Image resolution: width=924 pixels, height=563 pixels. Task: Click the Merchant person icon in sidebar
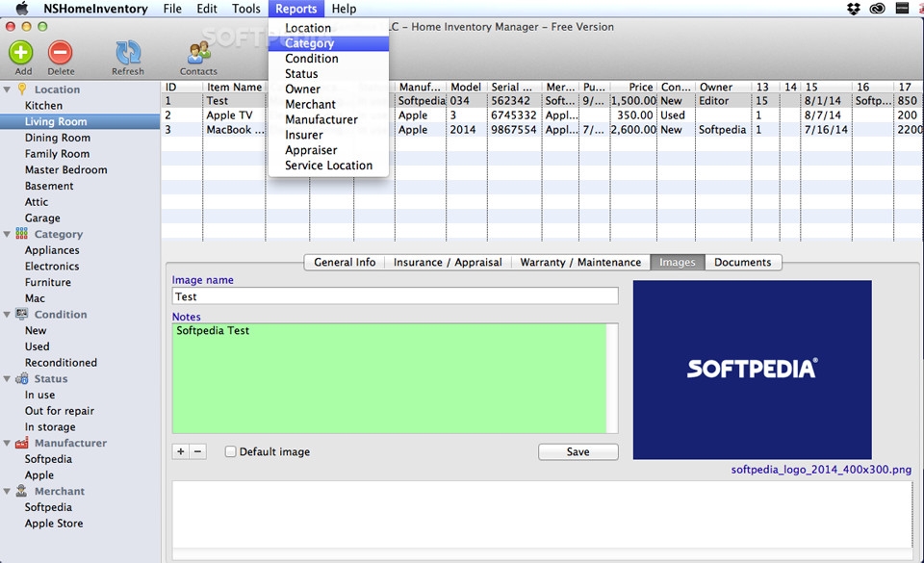point(22,491)
